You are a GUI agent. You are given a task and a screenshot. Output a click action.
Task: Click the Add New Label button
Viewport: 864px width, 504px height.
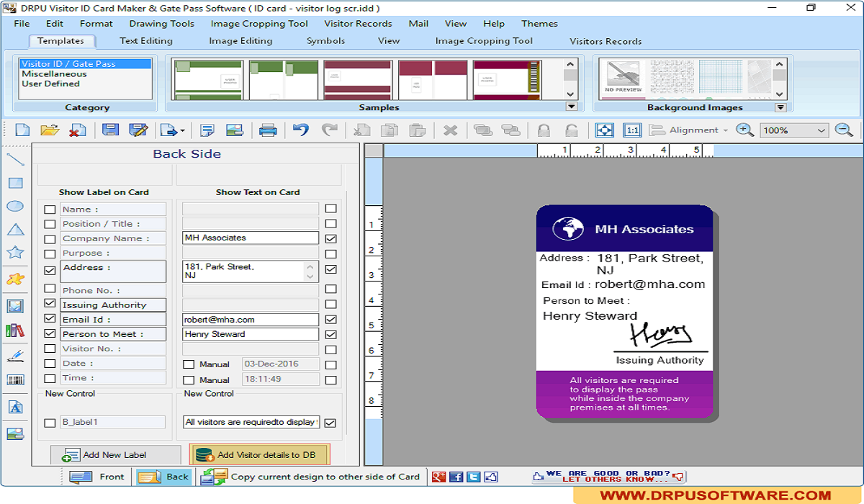[115, 455]
